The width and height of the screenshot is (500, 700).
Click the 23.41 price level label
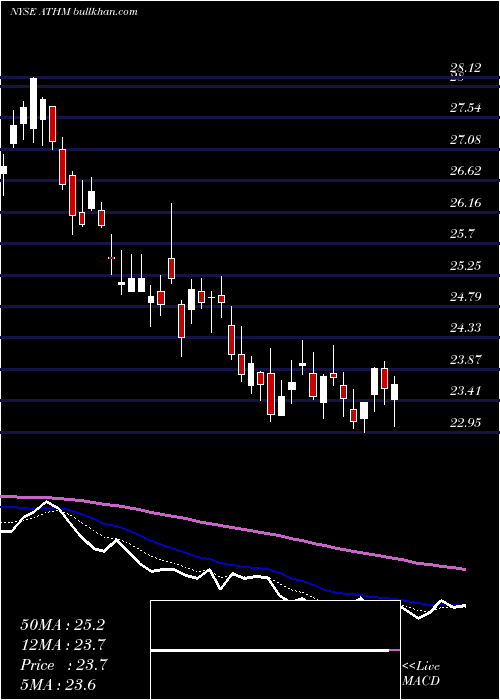pos(466,391)
